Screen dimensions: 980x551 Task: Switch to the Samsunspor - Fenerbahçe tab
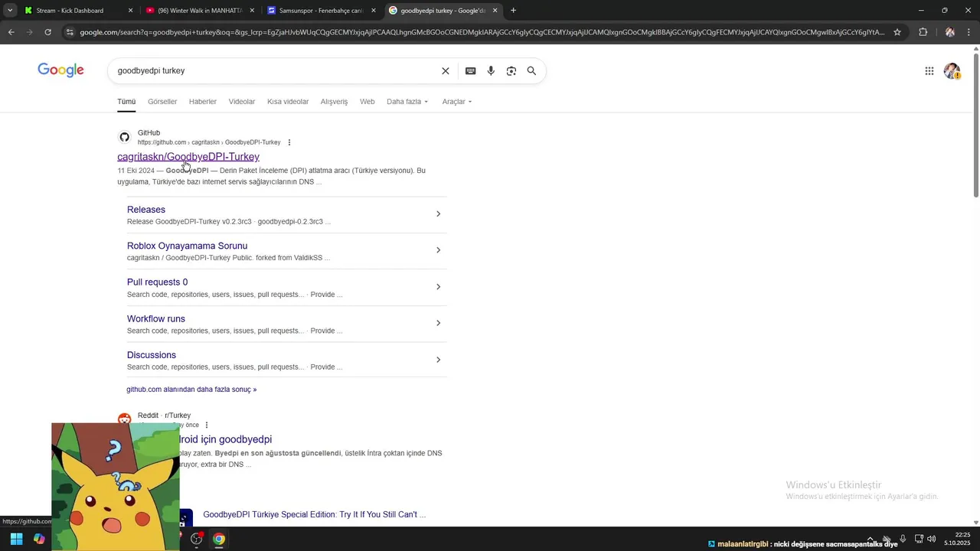tap(322, 11)
